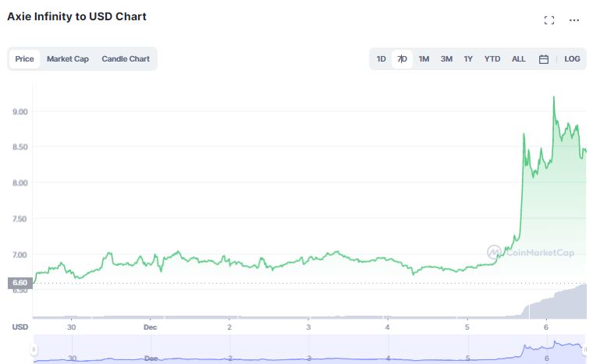This screenshot has height=364, width=593.
Task: Click the 2 date label on main x-axis
Action: [229, 327]
